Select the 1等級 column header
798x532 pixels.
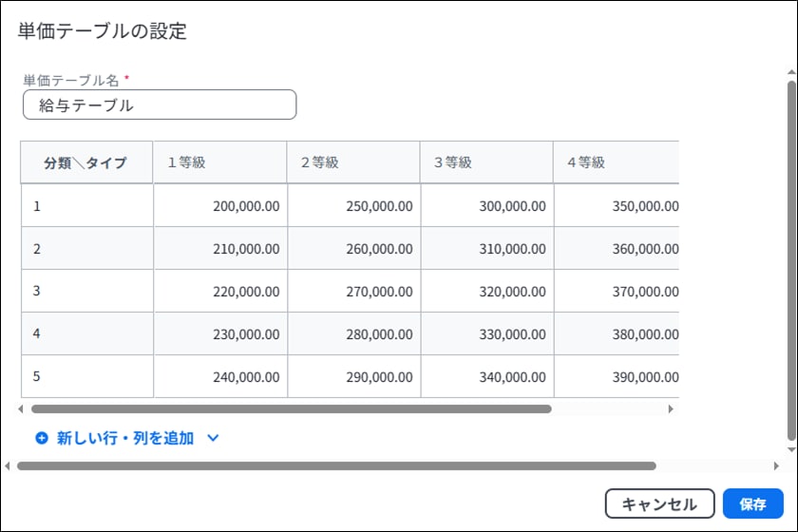point(219,162)
